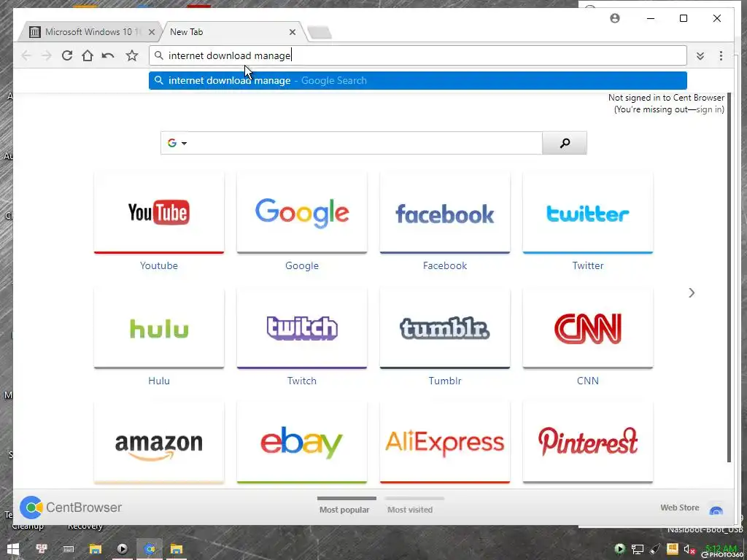Open the media player taskbar icon
This screenshot has height=560, width=747.
click(x=123, y=549)
